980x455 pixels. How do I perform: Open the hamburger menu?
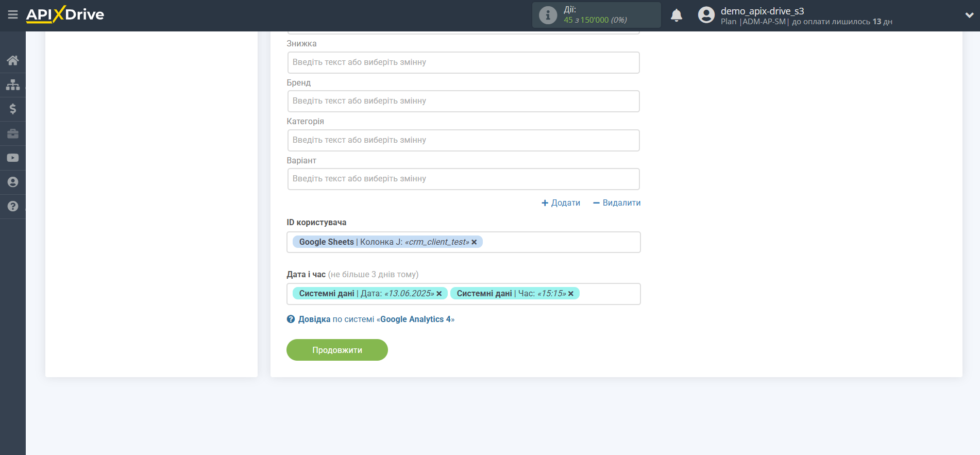click(x=13, y=14)
